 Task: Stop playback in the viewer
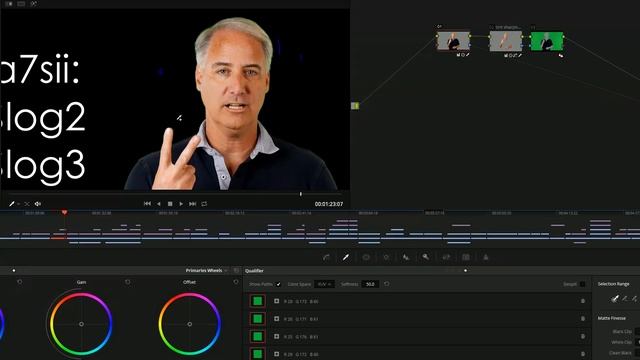point(170,204)
